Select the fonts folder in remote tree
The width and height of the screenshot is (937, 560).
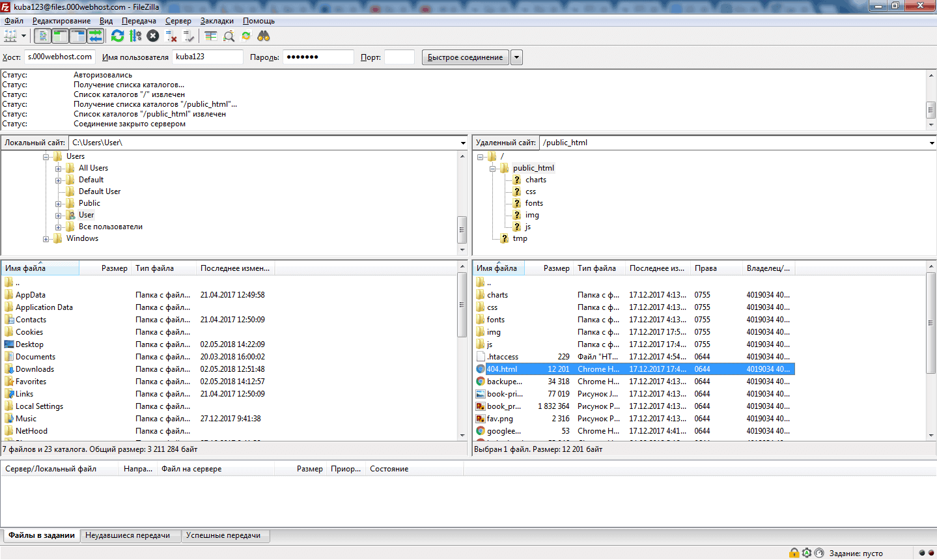click(534, 203)
